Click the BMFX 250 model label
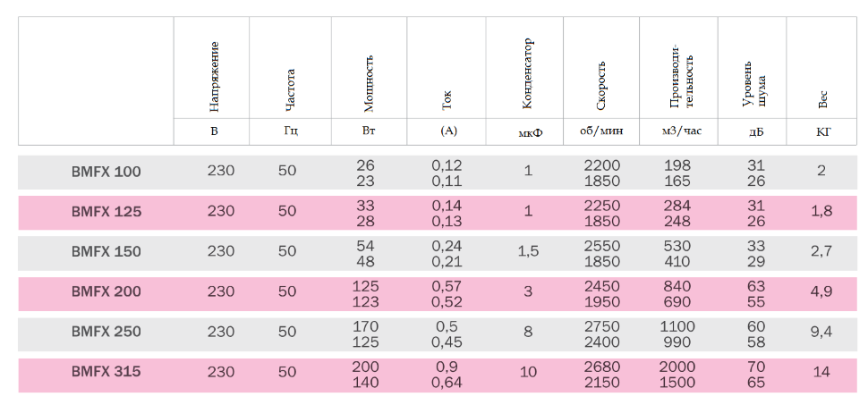 pyautogui.click(x=106, y=332)
